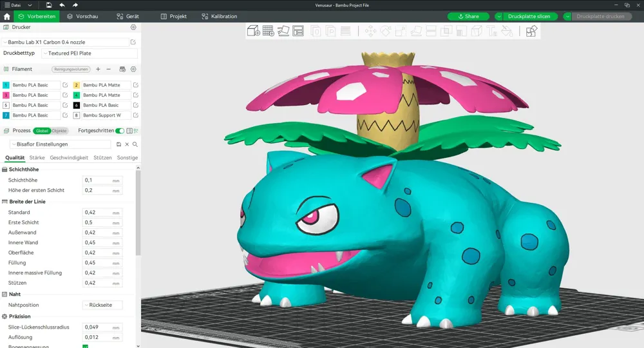Click the undo arrow icon
Viewport: 644px width, 348px height.
click(62, 5)
